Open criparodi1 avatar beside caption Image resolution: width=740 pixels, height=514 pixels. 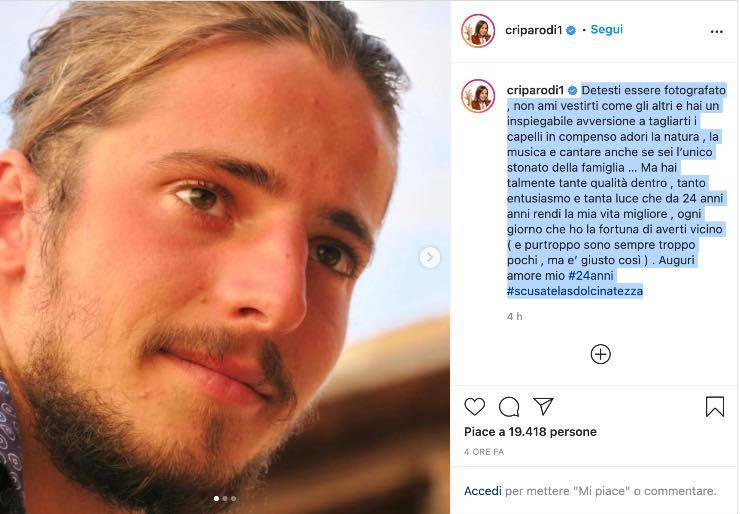pyautogui.click(x=478, y=96)
